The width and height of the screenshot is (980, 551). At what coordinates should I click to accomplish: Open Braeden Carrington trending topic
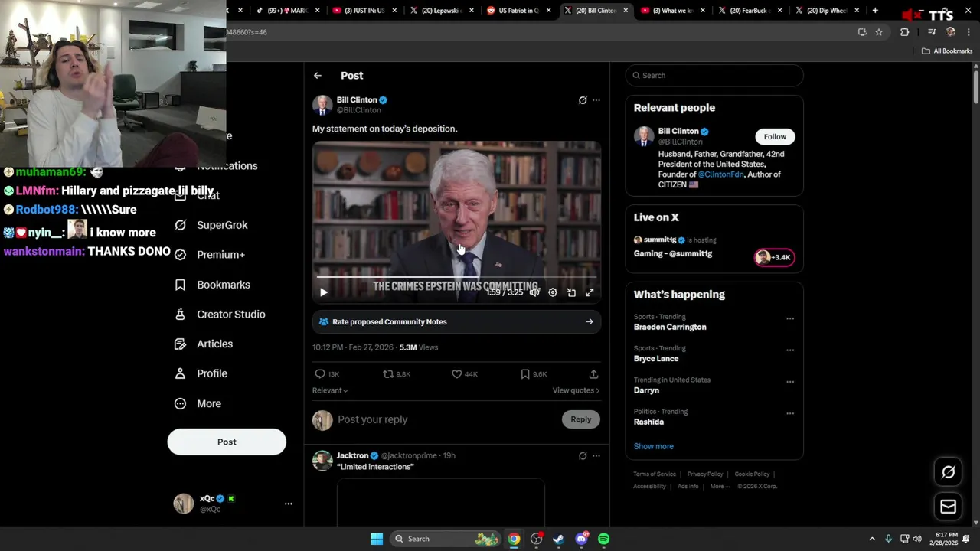point(670,327)
